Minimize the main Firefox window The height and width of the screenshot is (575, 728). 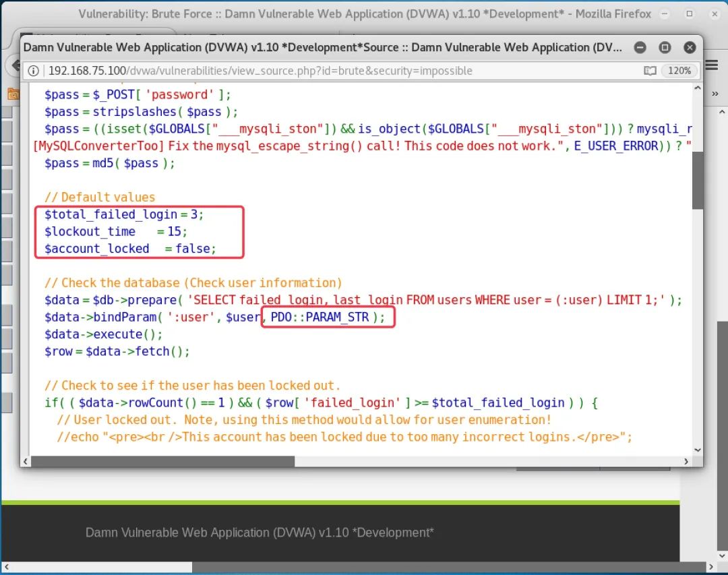665,14
